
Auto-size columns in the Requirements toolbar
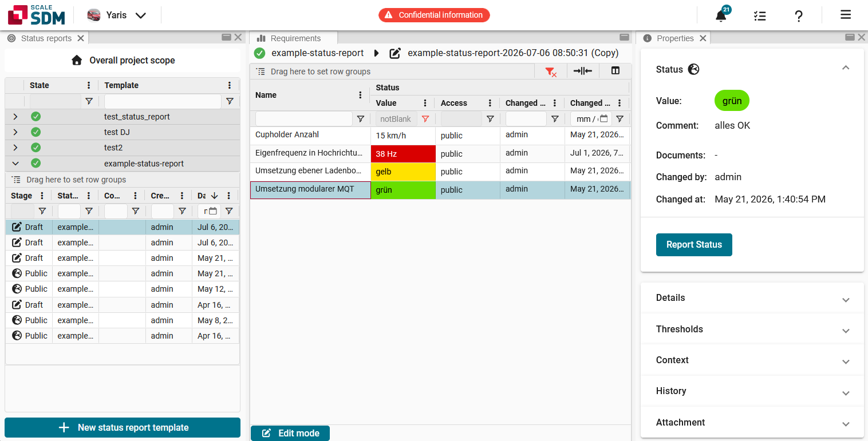tap(583, 71)
